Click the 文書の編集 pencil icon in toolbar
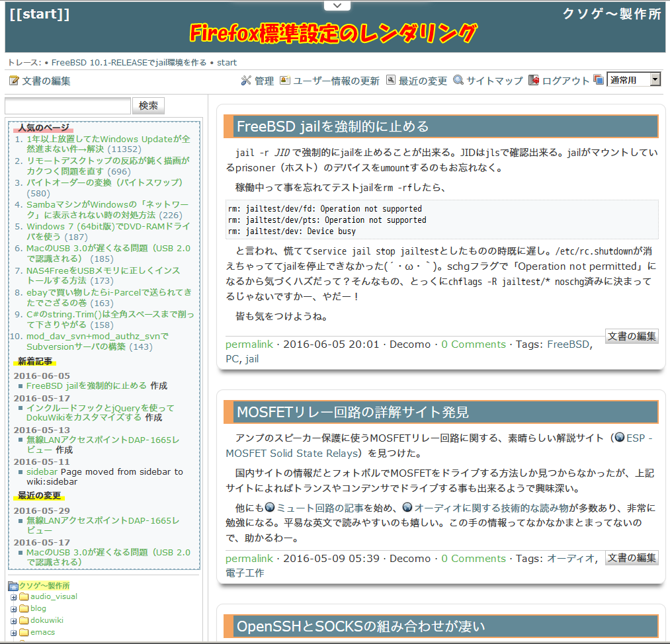The image size is (670, 644). tap(14, 81)
